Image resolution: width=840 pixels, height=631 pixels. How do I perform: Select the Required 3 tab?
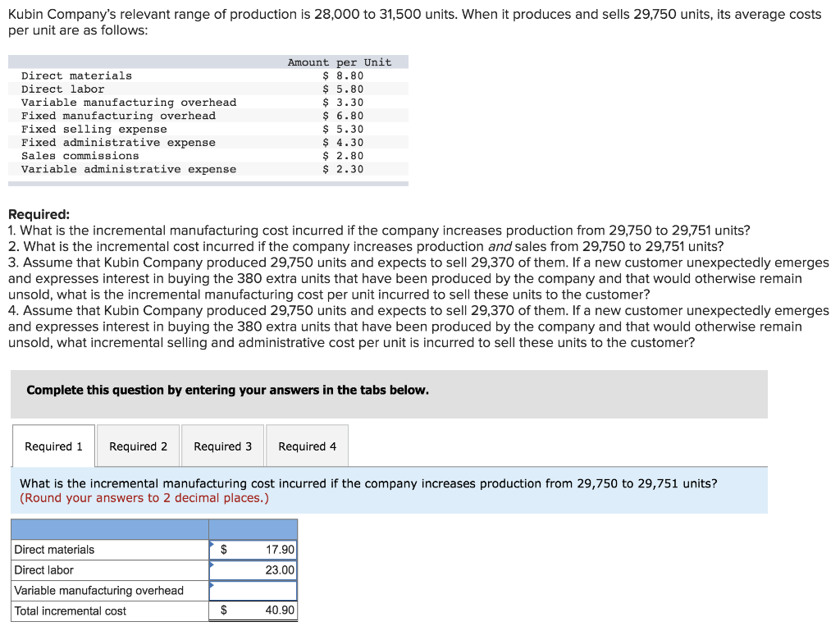pos(222,446)
